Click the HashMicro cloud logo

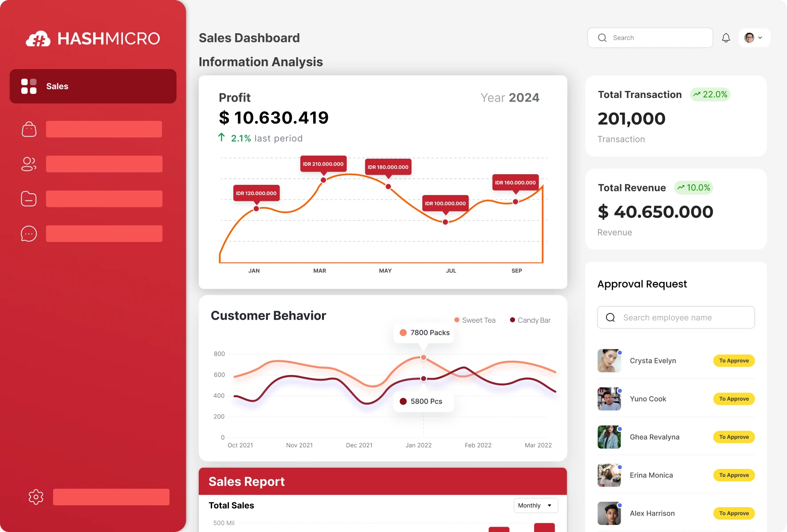[38, 39]
